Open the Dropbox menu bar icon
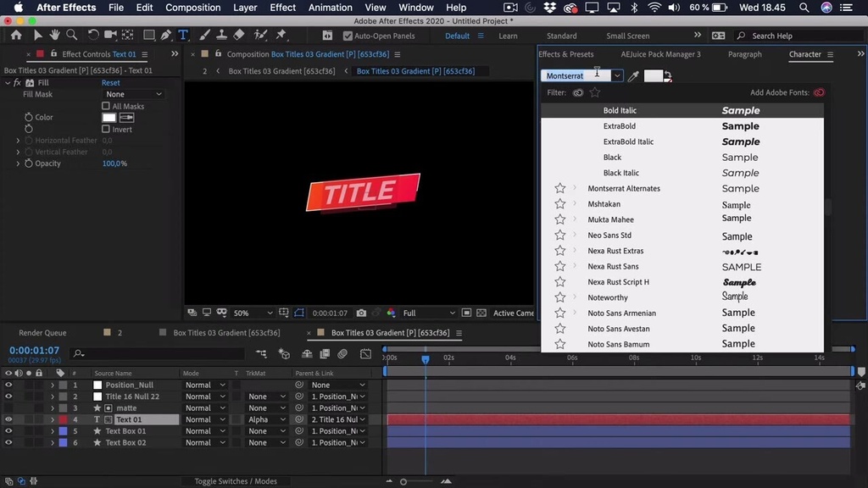 click(x=549, y=8)
